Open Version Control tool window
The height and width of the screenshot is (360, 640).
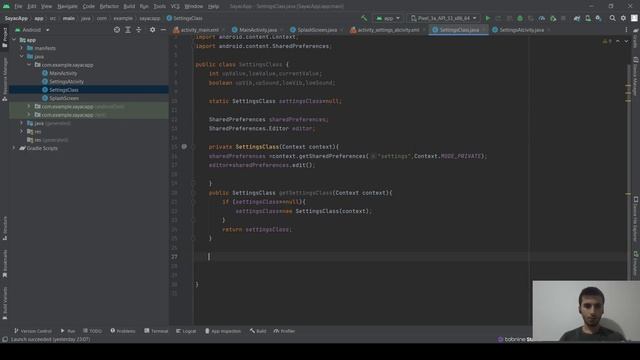coord(33,331)
